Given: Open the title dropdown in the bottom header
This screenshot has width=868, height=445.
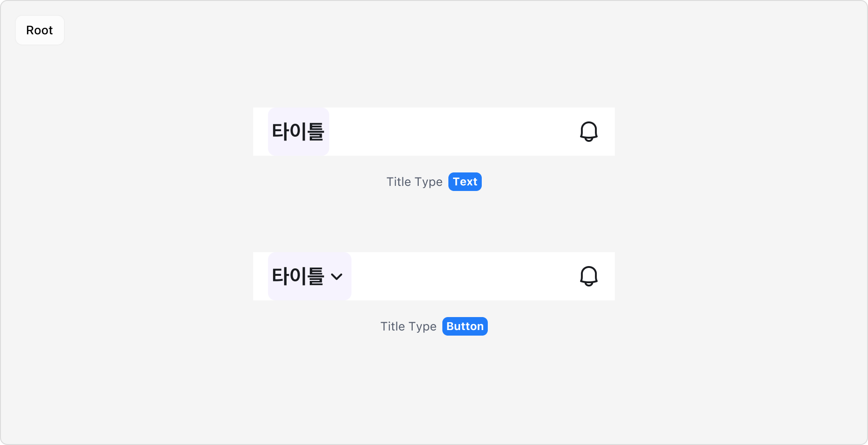Looking at the screenshot, I should (x=309, y=276).
